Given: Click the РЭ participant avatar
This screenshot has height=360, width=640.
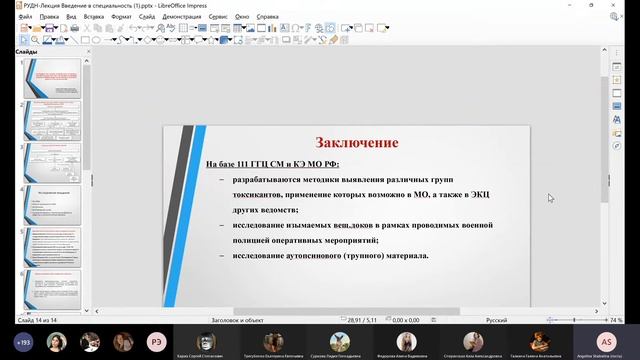Looking at the screenshot, I should point(157,342).
